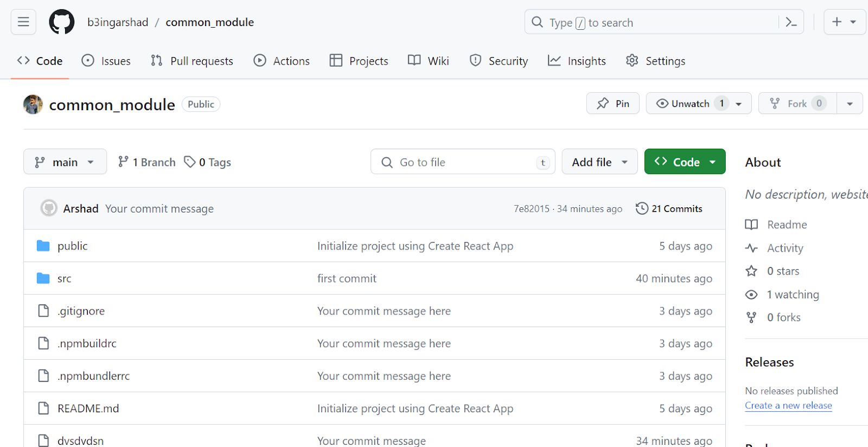Expand the green Code dropdown
The width and height of the screenshot is (868, 447).
(685, 162)
